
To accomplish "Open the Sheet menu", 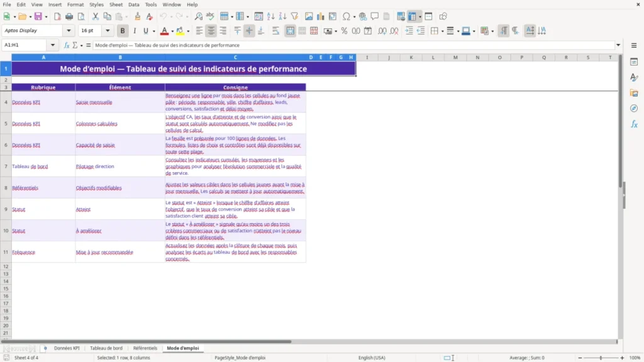I will 116,4.
